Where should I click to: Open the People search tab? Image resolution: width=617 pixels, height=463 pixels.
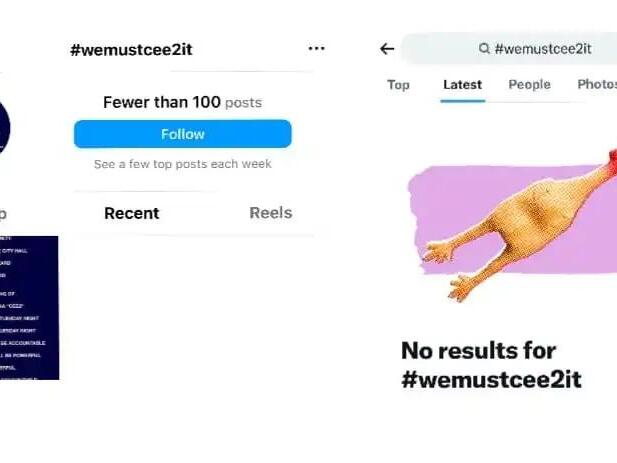529,84
